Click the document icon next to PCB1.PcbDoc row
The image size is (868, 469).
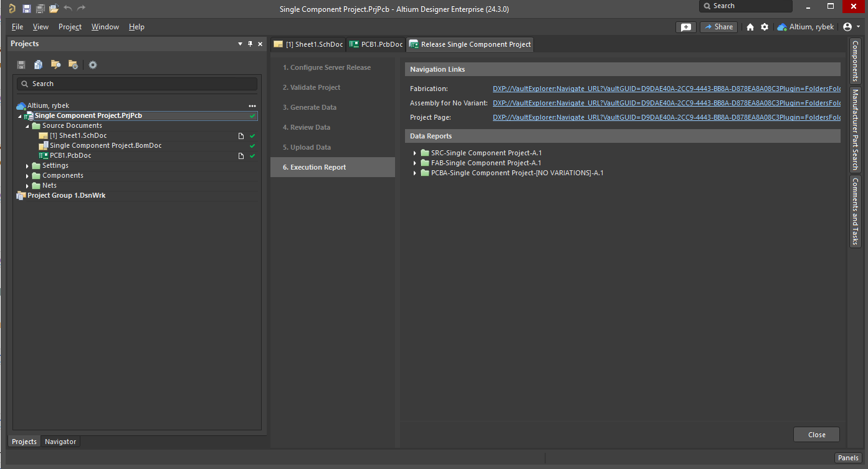[x=241, y=156]
